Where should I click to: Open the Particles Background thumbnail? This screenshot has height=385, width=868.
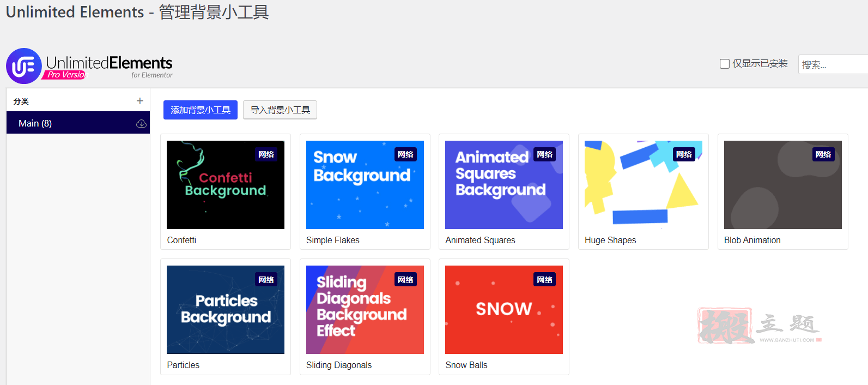[x=226, y=310]
